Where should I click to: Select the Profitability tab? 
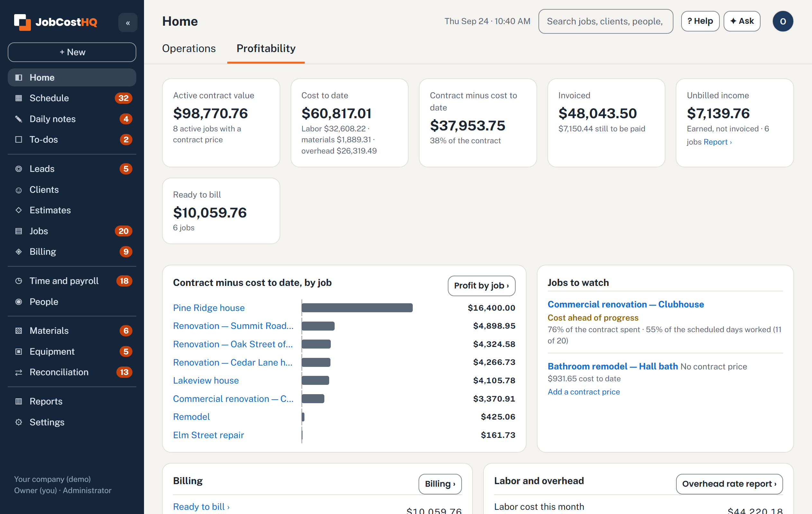266,48
